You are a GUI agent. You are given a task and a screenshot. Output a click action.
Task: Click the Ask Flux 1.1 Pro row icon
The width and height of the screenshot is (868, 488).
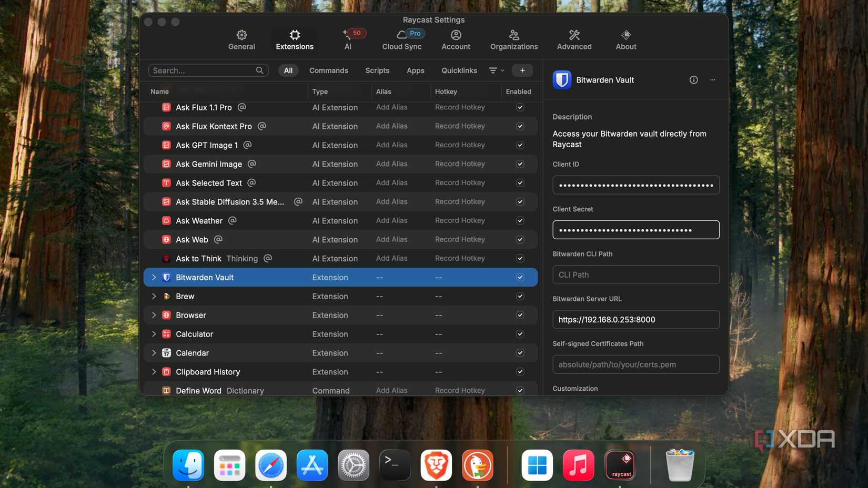(166, 107)
